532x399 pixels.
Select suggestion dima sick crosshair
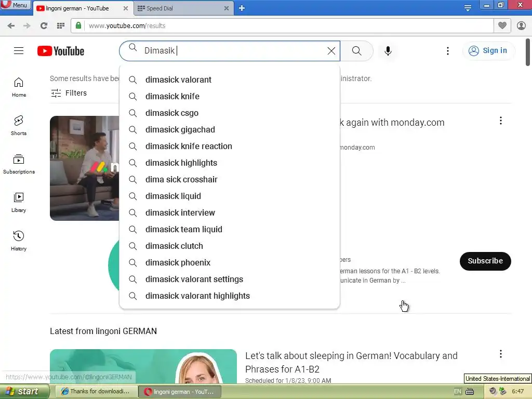coord(230,179)
